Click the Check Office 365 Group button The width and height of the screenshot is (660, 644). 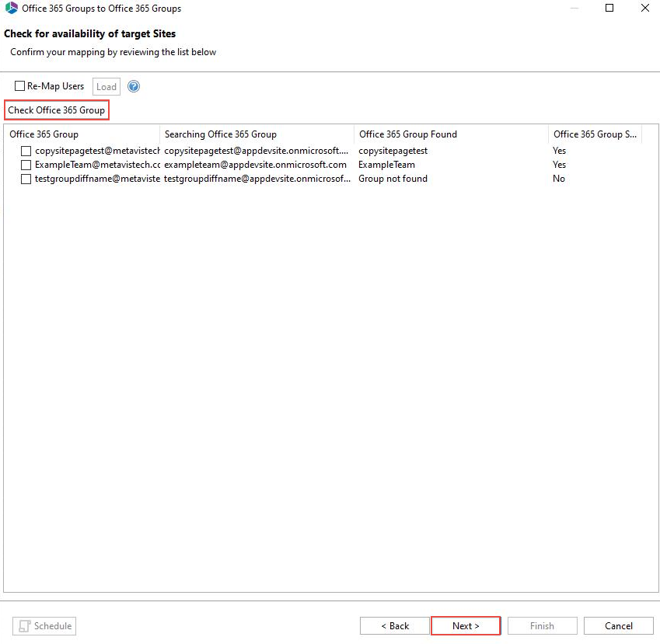57,110
